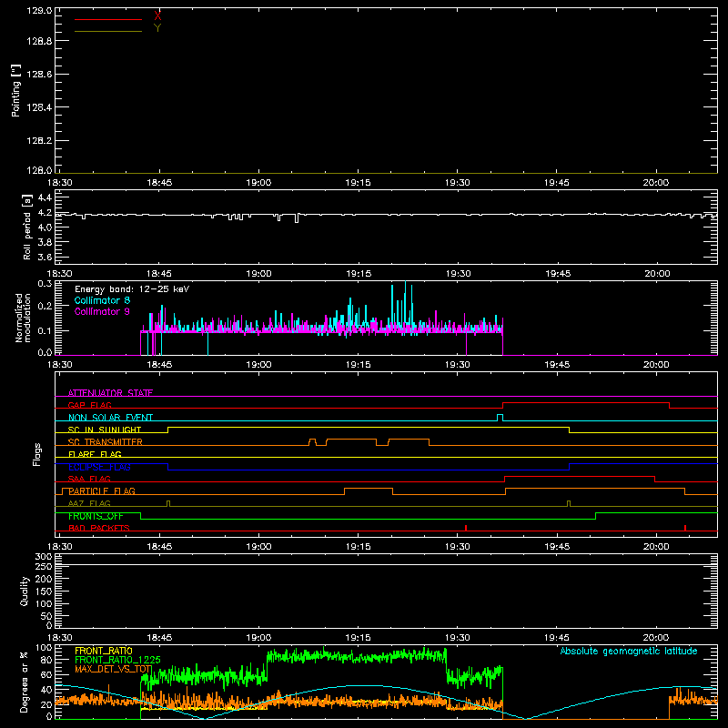Click the 'Normalized modulation' axis title
The height and width of the screenshot is (728, 728).
[23, 318]
